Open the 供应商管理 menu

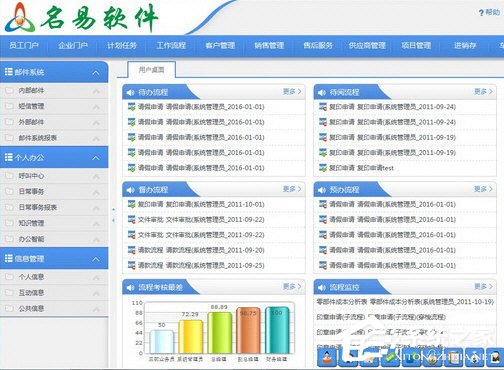tap(367, 45)
